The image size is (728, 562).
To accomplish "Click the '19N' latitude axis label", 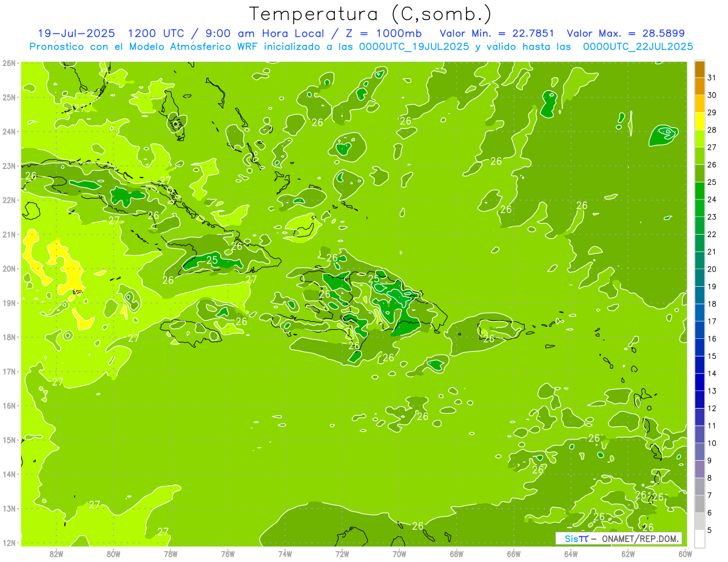I will click(8, 303).
